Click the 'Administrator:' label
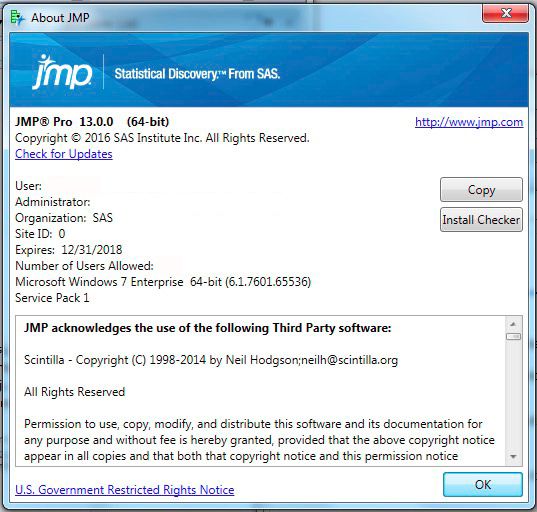 (53, 202)
